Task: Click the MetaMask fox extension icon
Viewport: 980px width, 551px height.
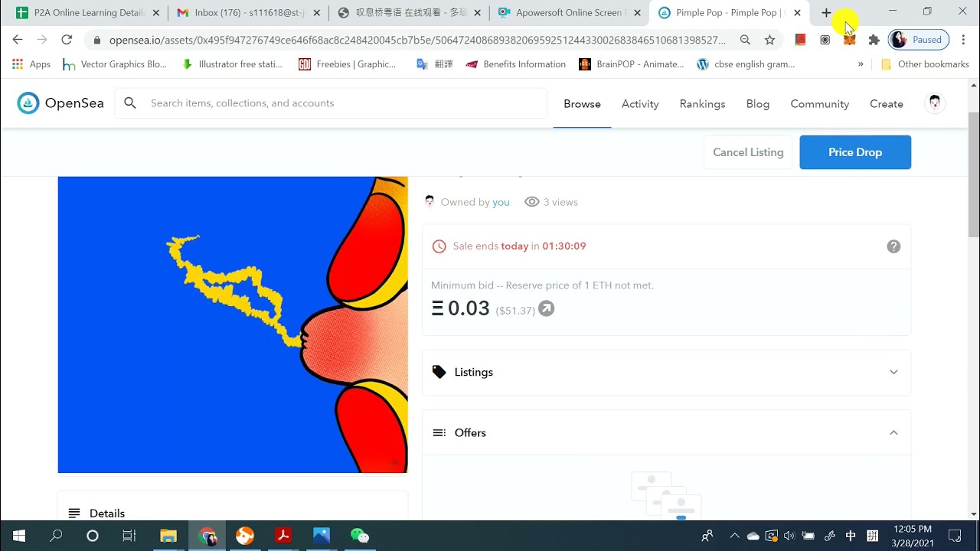Action: (849, 40)
